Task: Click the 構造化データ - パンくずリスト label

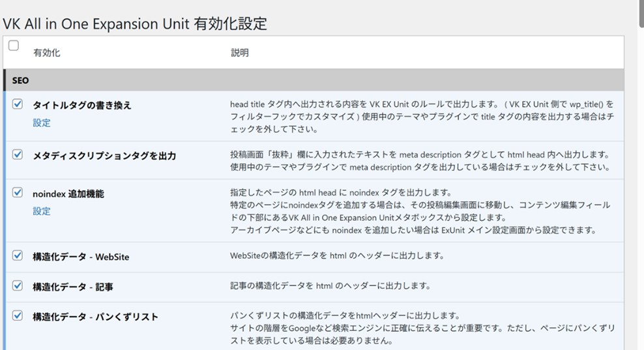Action: pyautogui.click(x=95, y=317)
